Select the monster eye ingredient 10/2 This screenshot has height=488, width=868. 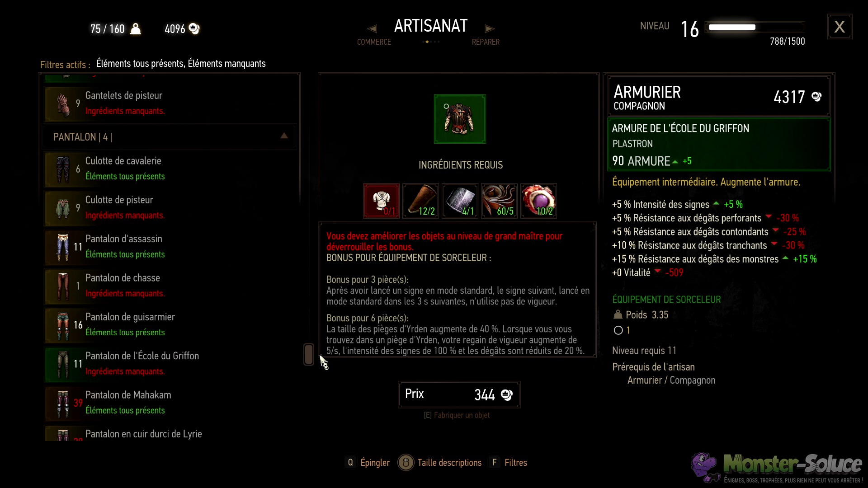click(x=538, y=201)
